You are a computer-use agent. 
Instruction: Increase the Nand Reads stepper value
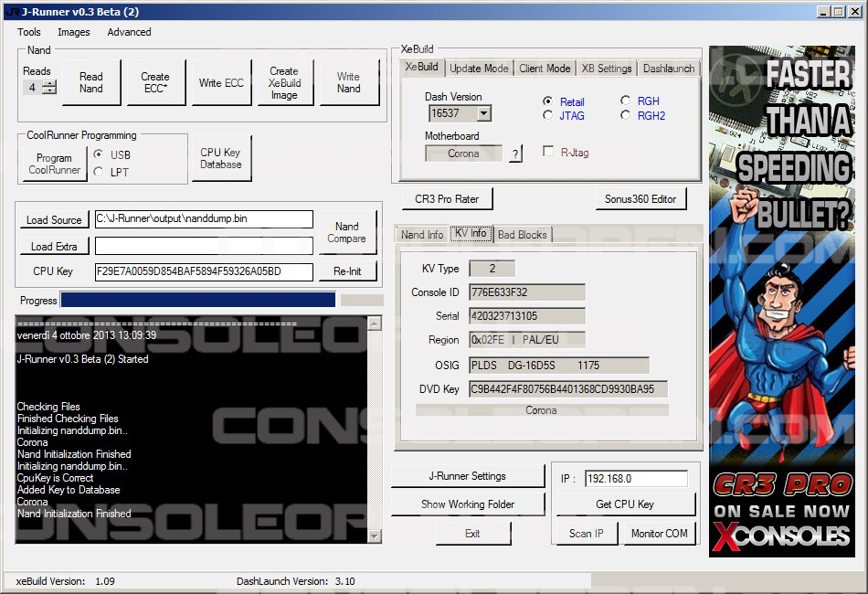[x=49, y=84]
